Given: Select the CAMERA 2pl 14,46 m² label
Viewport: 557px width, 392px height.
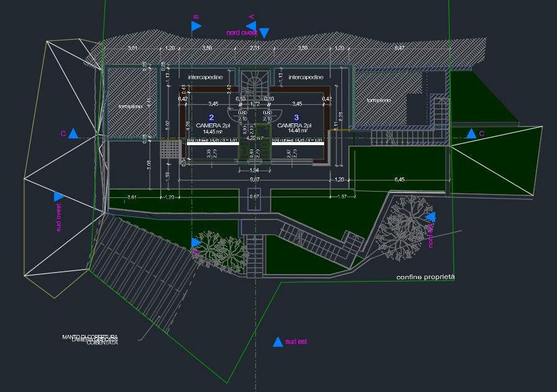Looking at the screenshot, I should point(295,128).
